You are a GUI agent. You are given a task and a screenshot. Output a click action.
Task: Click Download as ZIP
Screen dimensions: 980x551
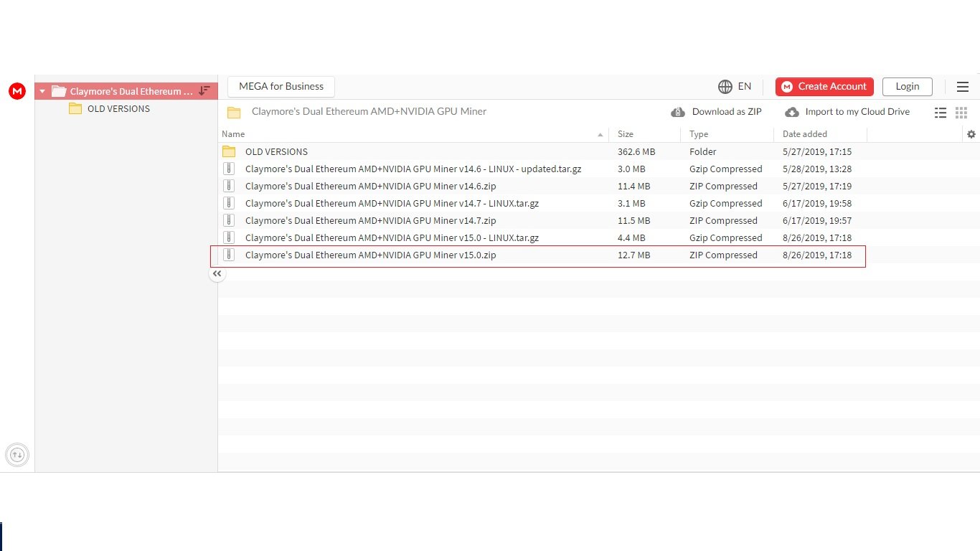click(717, 112)
